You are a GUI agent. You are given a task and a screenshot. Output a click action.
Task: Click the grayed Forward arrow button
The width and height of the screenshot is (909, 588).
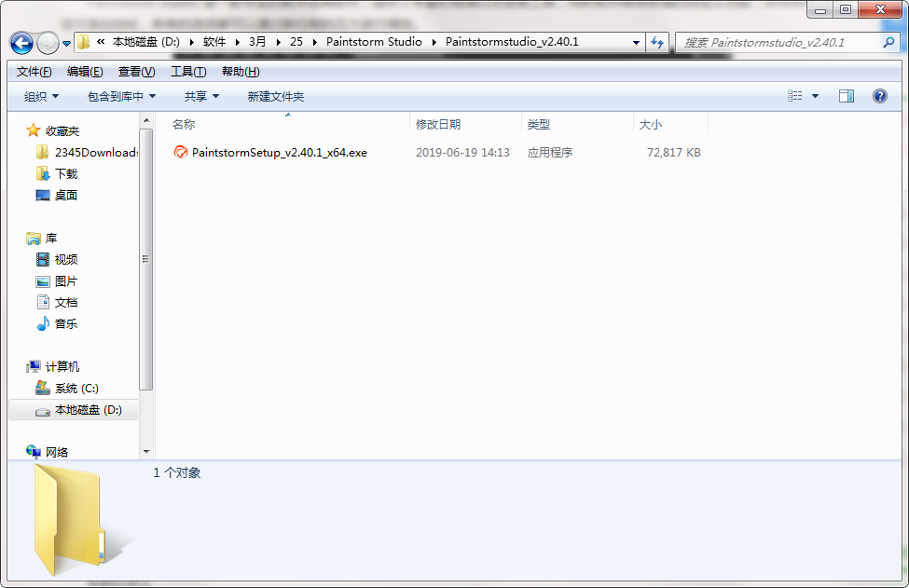point(48,43)
